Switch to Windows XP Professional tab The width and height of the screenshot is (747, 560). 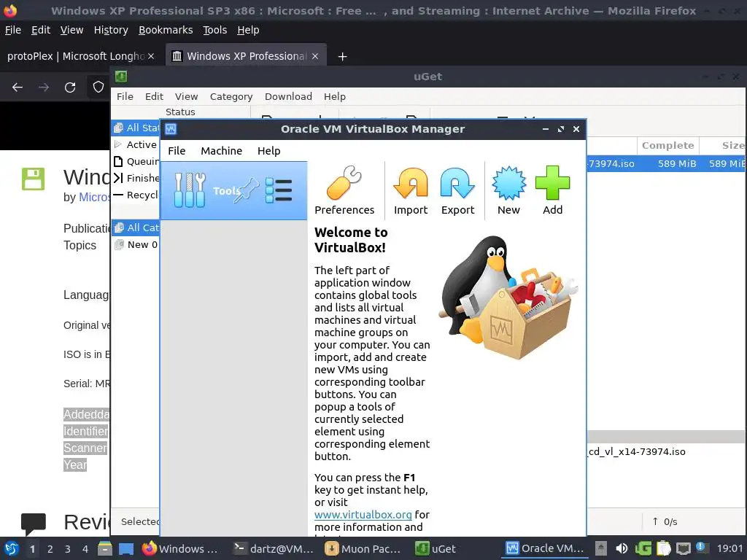246,56
